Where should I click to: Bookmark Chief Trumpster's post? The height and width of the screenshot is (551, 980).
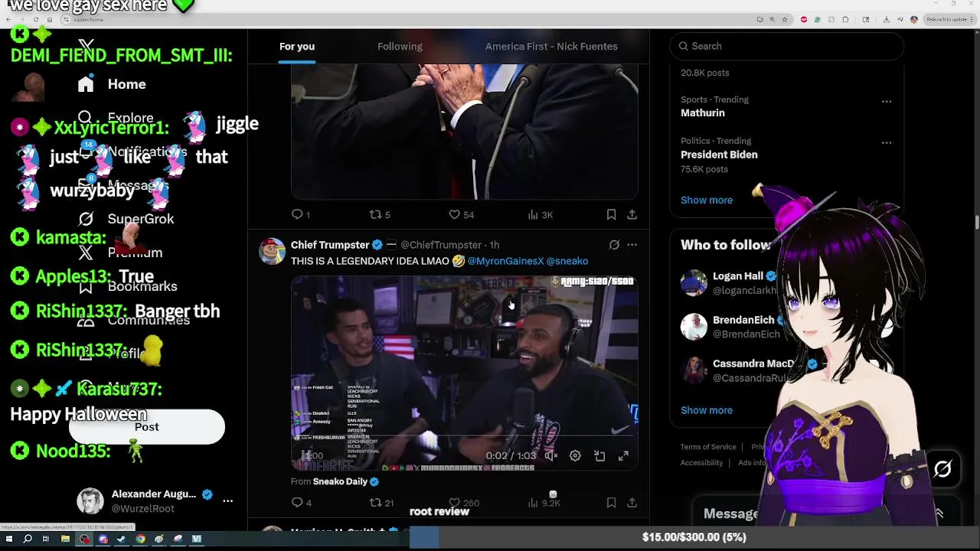tap(611, 503)
